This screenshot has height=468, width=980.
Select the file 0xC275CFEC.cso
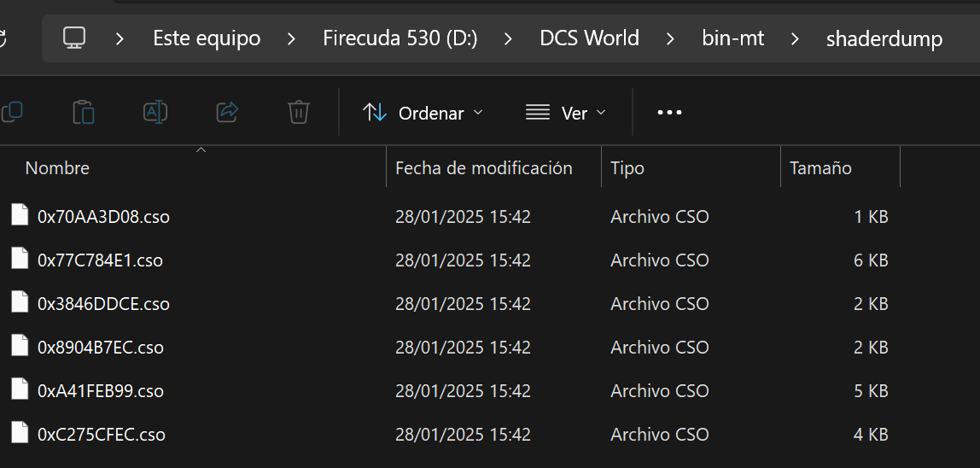click(x=102, y=434)
